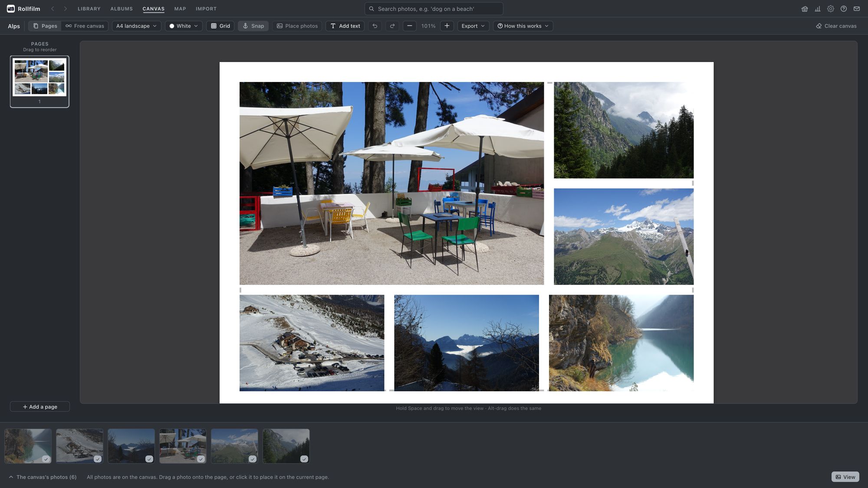The height and width of the screenshot is (488, 868).
Task: Select page 1 thumbnail in Pages panel
Action: [39, 81]
